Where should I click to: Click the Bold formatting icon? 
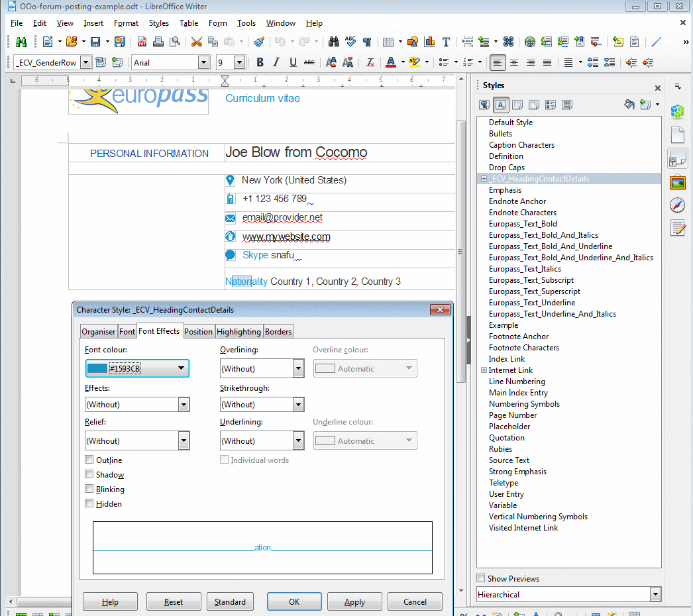coord(260,62)
